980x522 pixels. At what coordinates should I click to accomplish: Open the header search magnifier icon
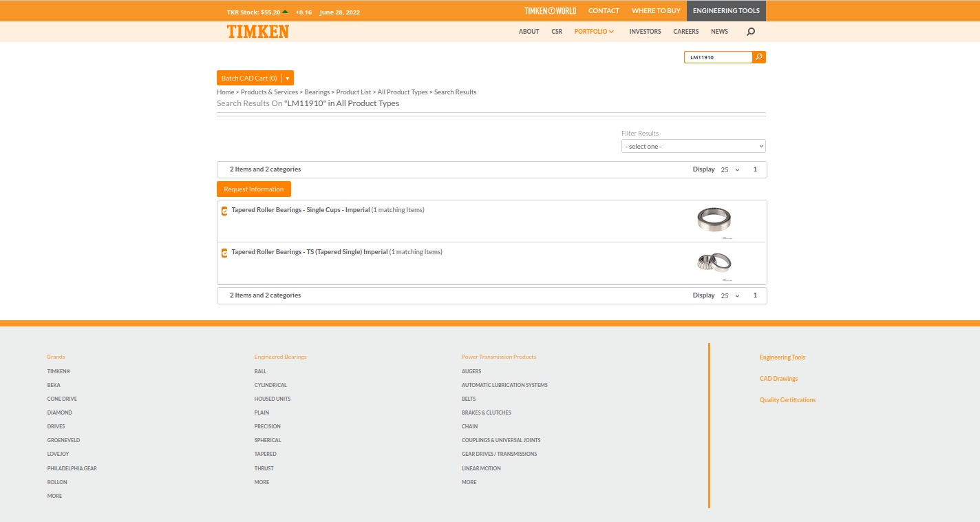tap(751, 32)
